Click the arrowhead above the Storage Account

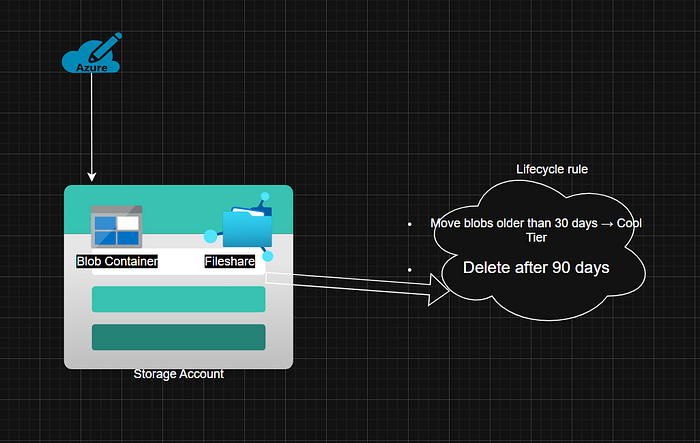[x=91, y=177]
